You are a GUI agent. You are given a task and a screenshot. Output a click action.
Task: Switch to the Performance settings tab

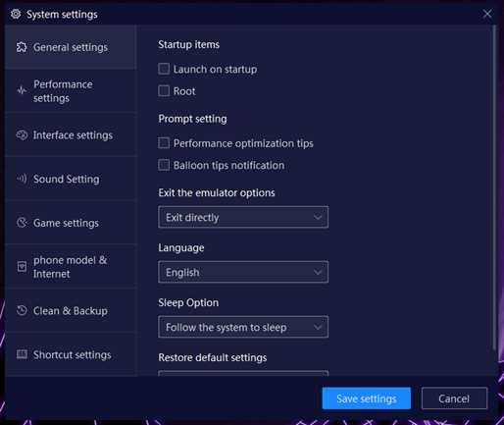(71, 90)
